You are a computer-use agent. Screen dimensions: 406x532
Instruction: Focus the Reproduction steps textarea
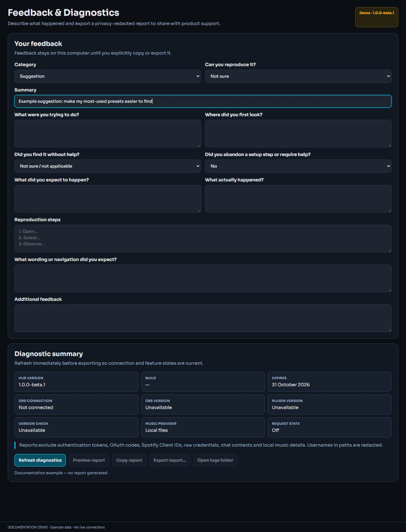[203, 239]
